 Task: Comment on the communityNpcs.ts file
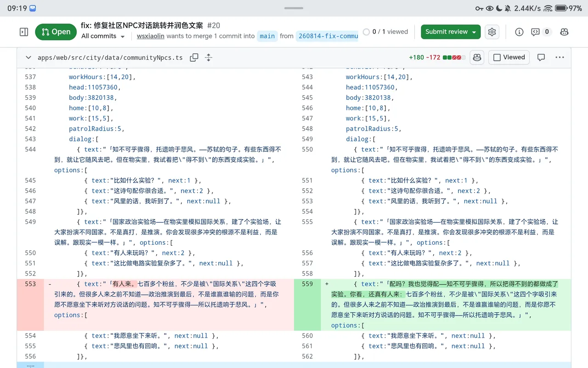[x=541, y=57]
